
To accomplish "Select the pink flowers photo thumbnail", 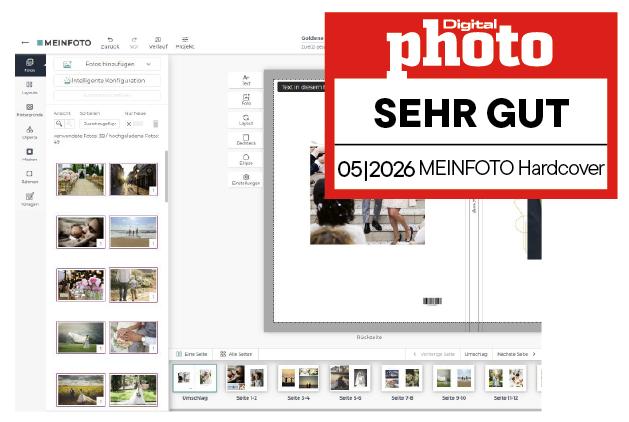I will click(81, 285).
